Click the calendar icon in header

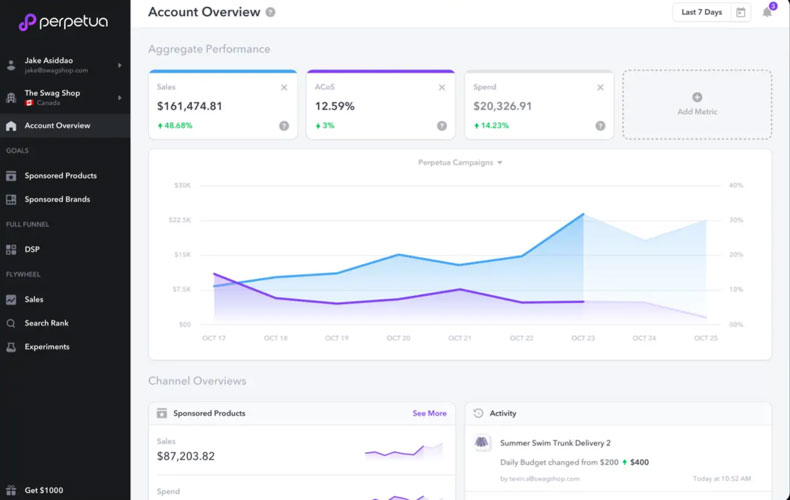(741, 13)
